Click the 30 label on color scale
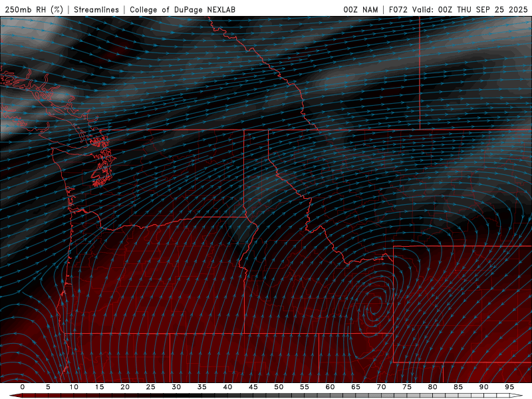This screenshot has width=532, height=399. (x=176, y=387)
